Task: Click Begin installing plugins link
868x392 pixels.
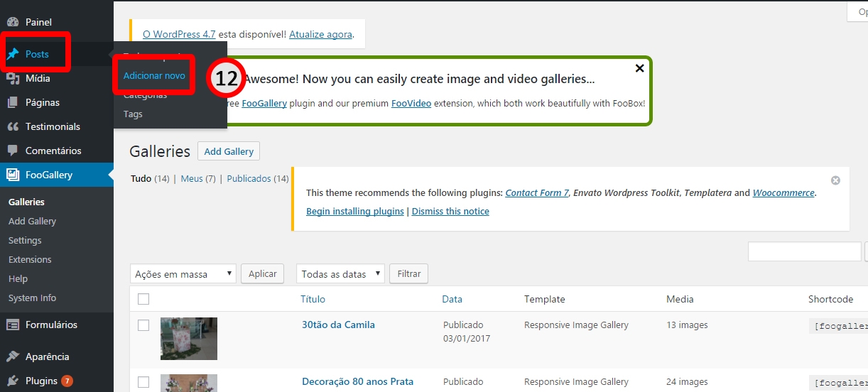Action: click(x=355, y=211)
